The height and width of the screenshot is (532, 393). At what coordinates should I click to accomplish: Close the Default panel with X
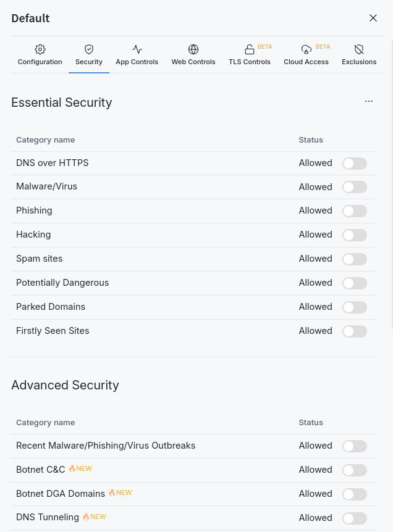(x=373, y=18)
